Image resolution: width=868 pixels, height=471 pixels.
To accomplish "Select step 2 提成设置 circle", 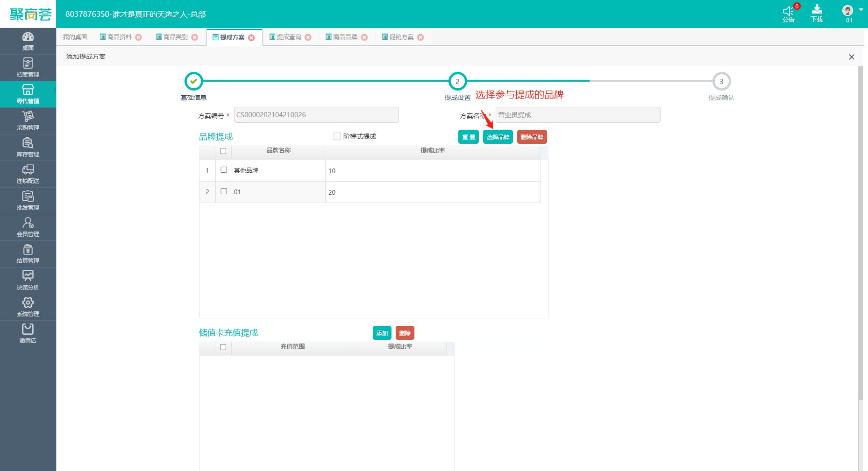I will (457, 81).
